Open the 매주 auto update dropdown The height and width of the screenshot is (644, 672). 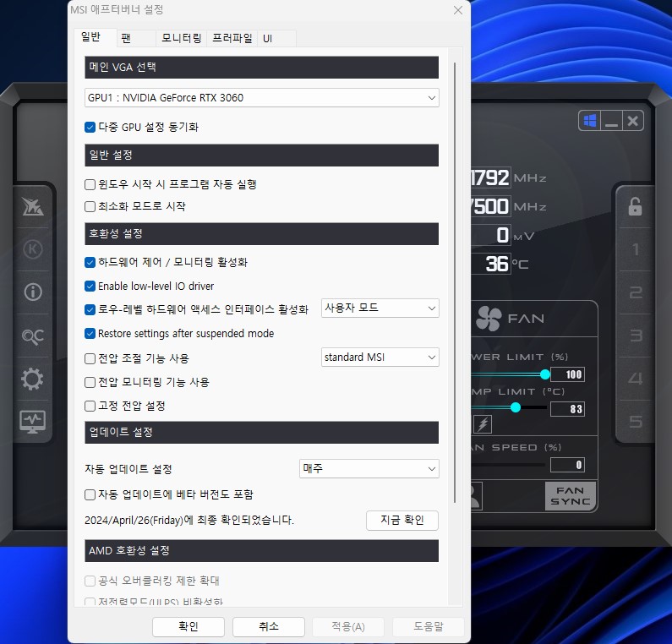[x=369, y=468]
